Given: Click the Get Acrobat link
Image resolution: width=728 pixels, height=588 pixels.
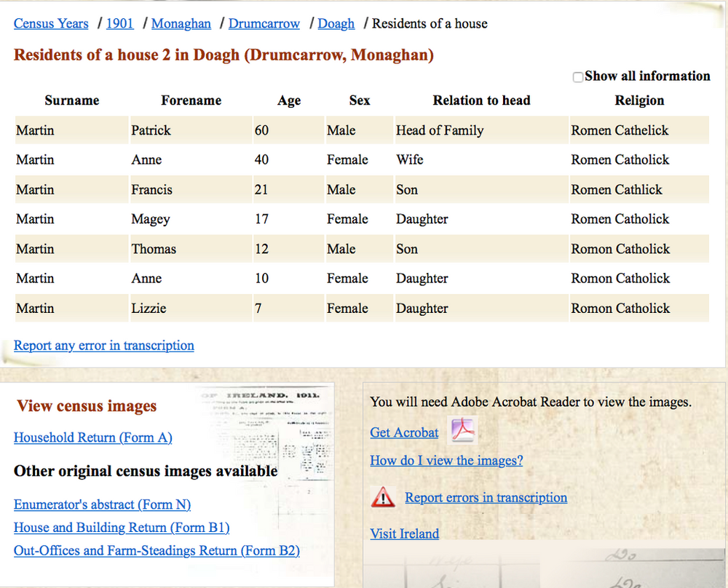Looking at the screenshot, I should point(403,432).
